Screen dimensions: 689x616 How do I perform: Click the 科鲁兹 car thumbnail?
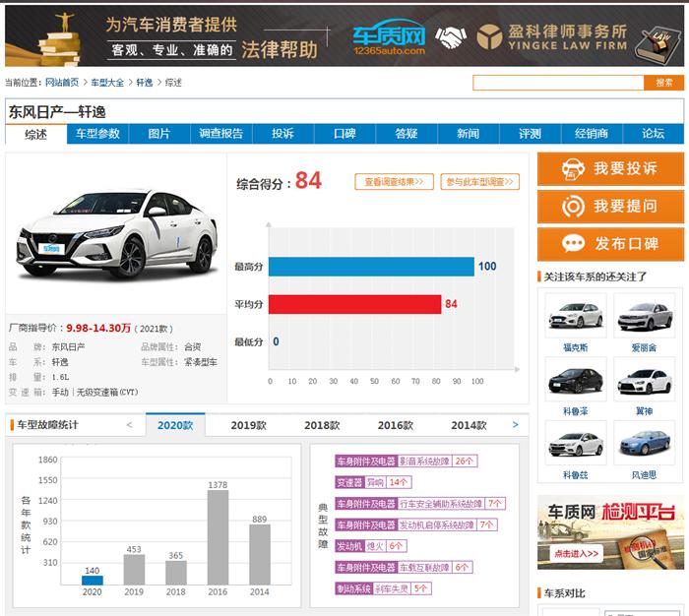click(x=576, y=443)
